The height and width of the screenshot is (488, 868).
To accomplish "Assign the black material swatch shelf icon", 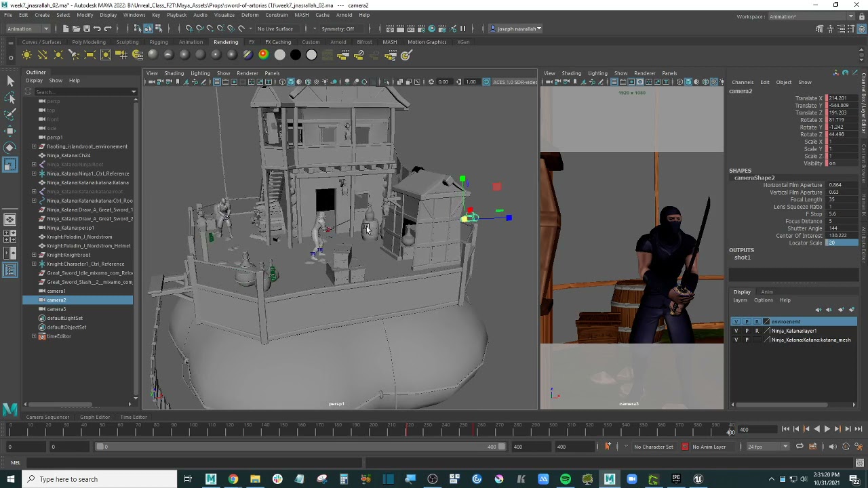I will coord(296,55).
